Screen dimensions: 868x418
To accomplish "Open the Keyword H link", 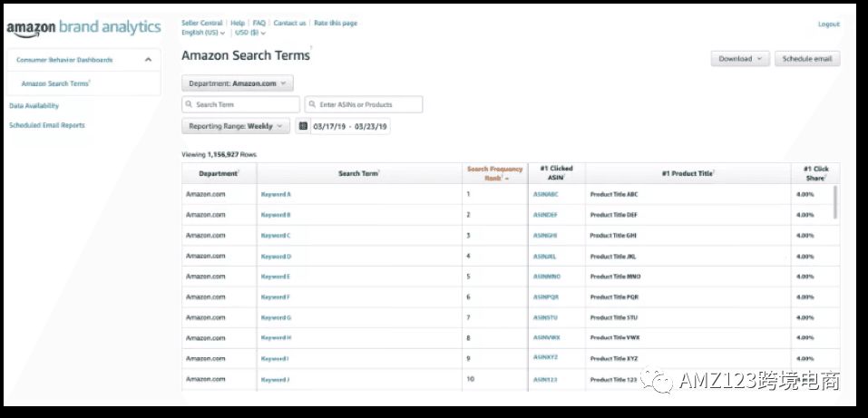I will click(276, 337).
